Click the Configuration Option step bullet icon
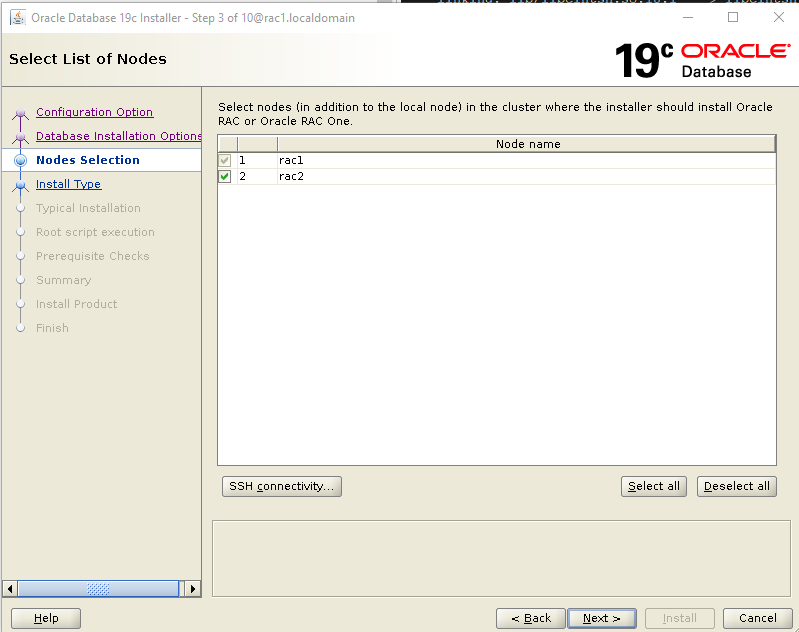 (x=20, y=113)
